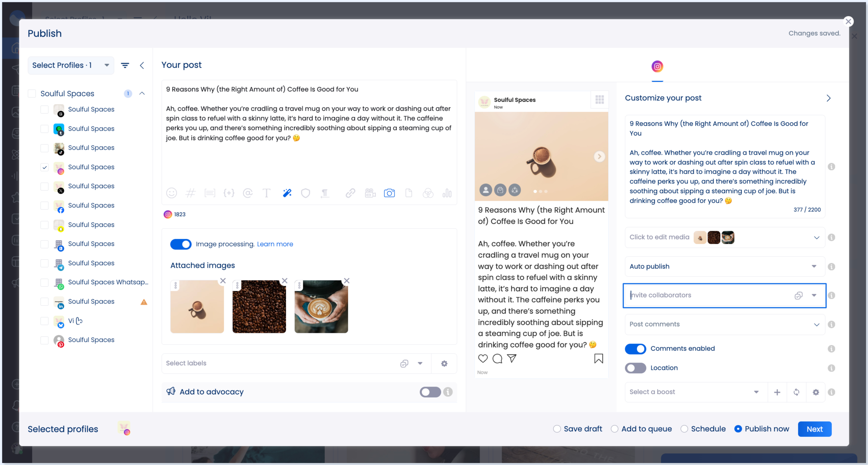Insert a hashtag into the post
The height and width of the screenshot is (465, 868).
click(x=191, y=193)
